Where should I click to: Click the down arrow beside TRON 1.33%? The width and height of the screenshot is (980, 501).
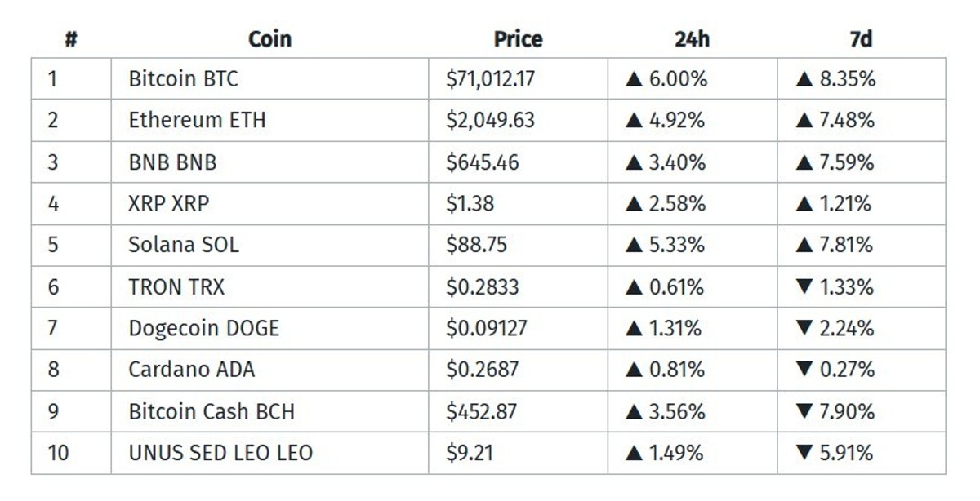pos(805,287)
